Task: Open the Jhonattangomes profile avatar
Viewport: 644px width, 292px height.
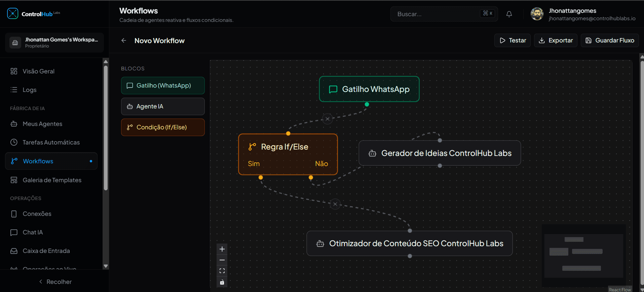Action: click(x=537, y=14)
